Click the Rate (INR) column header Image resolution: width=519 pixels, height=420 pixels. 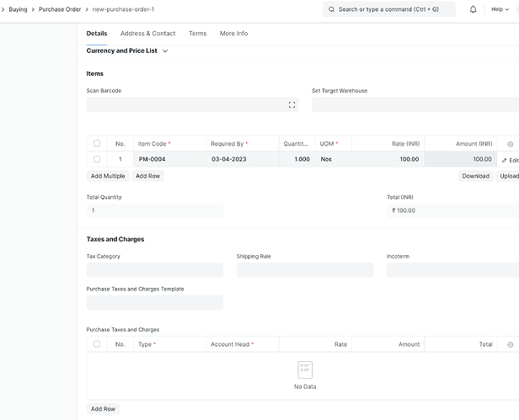(x=388, y=144)
